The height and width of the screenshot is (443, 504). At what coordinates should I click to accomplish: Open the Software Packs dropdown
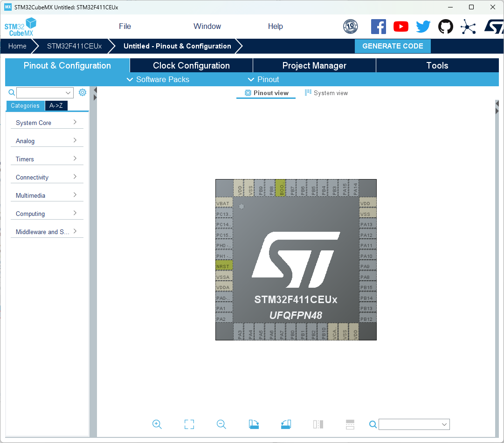158,79
